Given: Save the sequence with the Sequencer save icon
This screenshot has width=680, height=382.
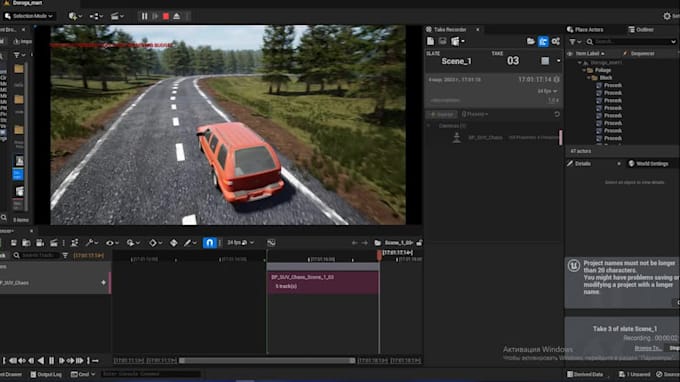Looking at the screenshot, I should pos(13,243).
